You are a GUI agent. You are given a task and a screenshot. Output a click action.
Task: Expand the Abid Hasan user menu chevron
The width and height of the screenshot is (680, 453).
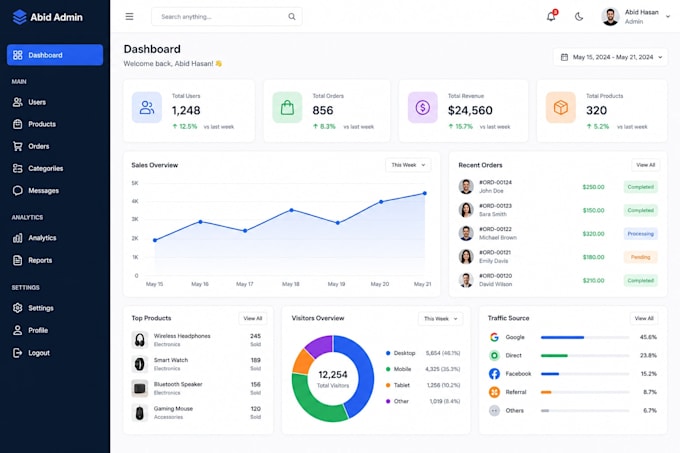[x=668, y=16]
